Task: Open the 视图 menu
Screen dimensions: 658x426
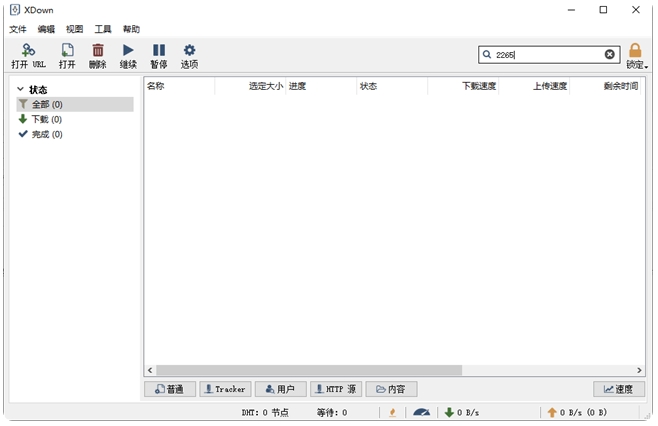Action: point(74,29)
